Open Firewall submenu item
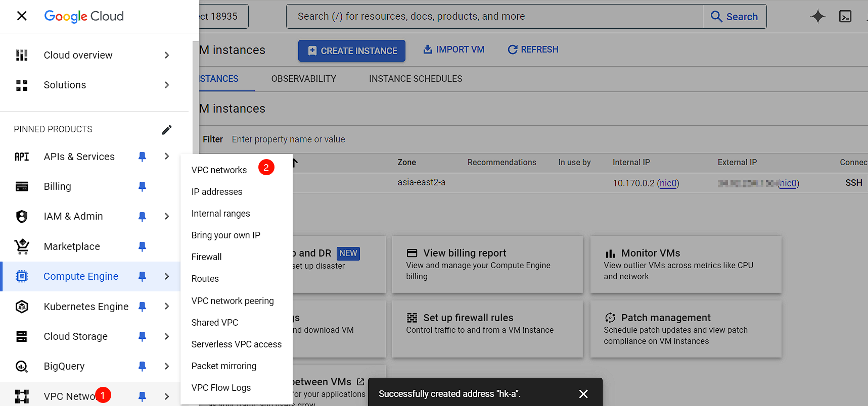The height and width of the screenshot is (406, 868). click(x=206, y=257)
